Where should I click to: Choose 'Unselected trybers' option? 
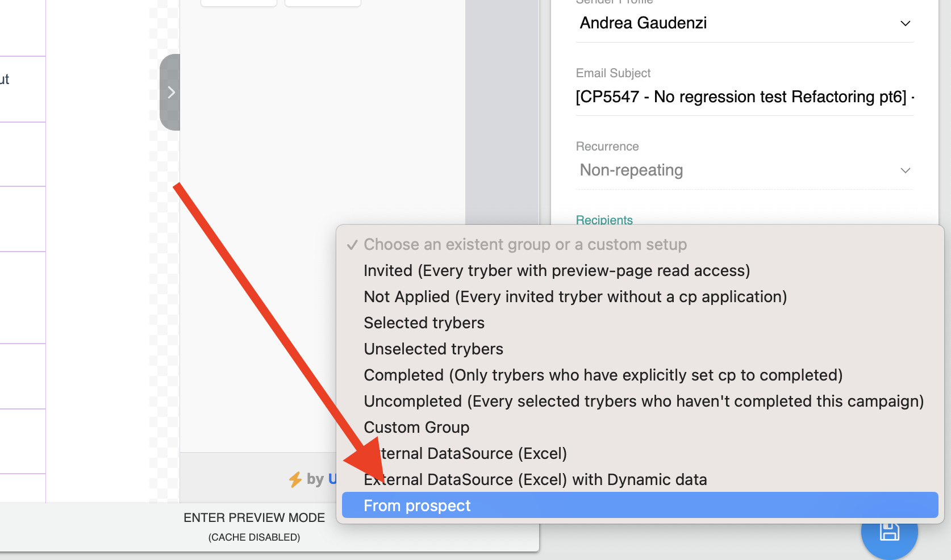pyautogui.click(x=640, y=349)
